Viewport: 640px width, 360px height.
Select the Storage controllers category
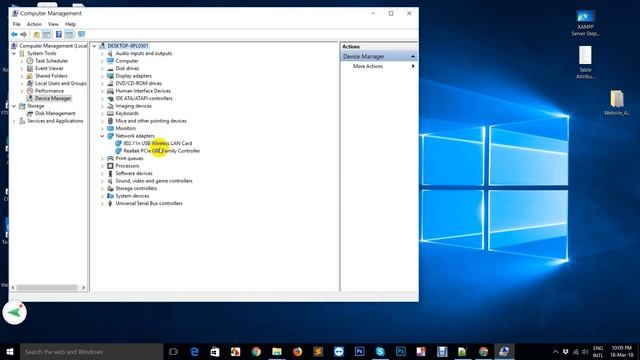(136, 189)
